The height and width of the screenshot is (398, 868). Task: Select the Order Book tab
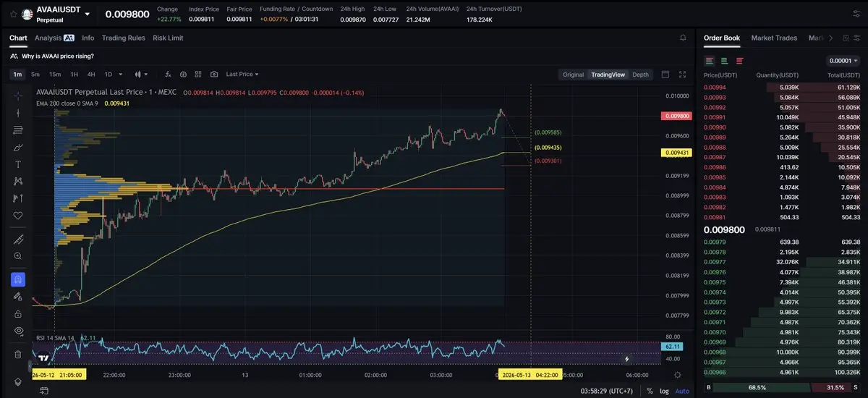point(722,38)
